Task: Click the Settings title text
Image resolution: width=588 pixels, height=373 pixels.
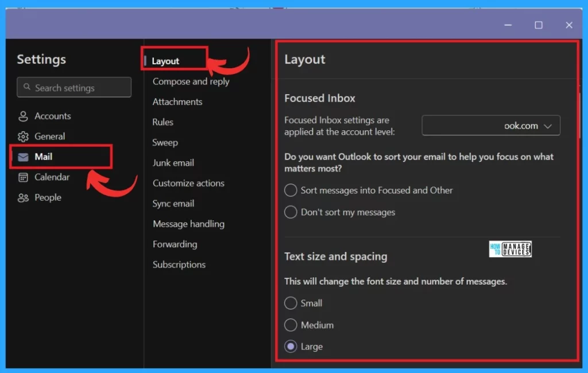Action: point(41,59)
